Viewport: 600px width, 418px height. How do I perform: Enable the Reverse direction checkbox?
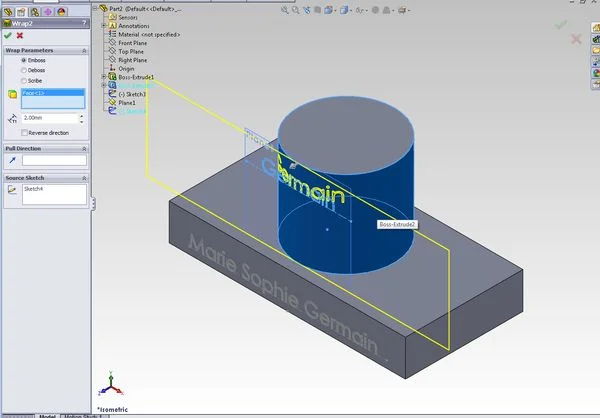pyautogui.click(x=25, y=133)
